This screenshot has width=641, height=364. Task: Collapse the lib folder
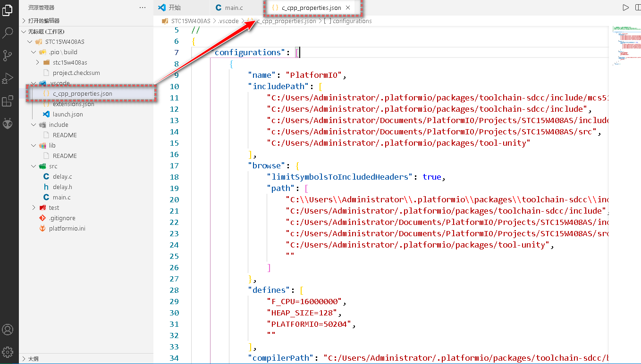(86, 145)
